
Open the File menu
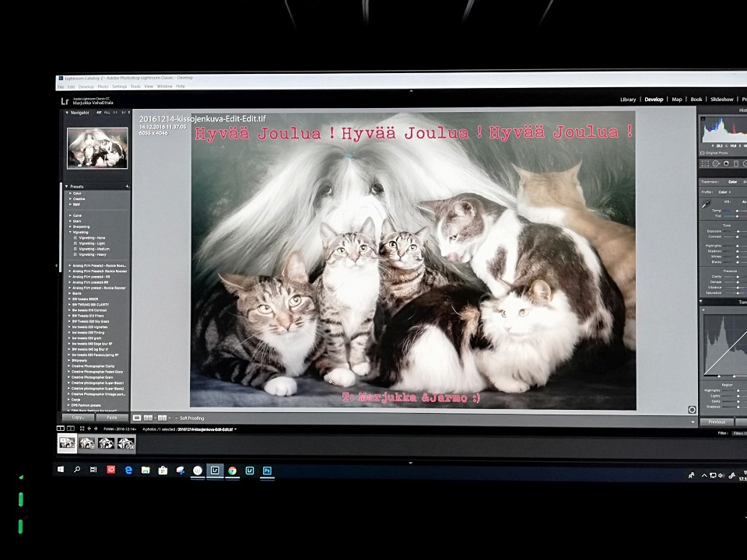pos(61,86)
